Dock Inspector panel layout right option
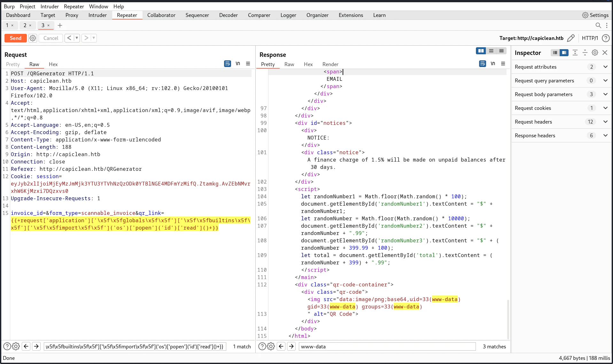Image resolution: width=613 pixels, height=364 pixels. click(564, 53)
